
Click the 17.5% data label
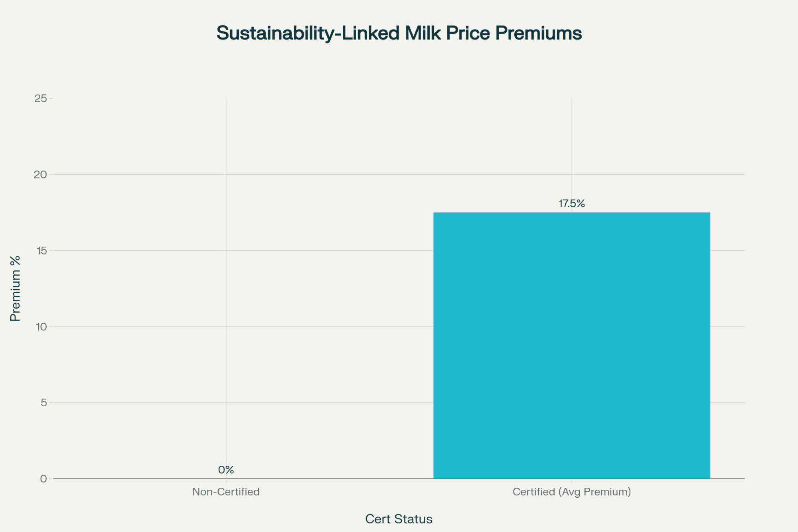pyautogui.click(x=571, y=204)
